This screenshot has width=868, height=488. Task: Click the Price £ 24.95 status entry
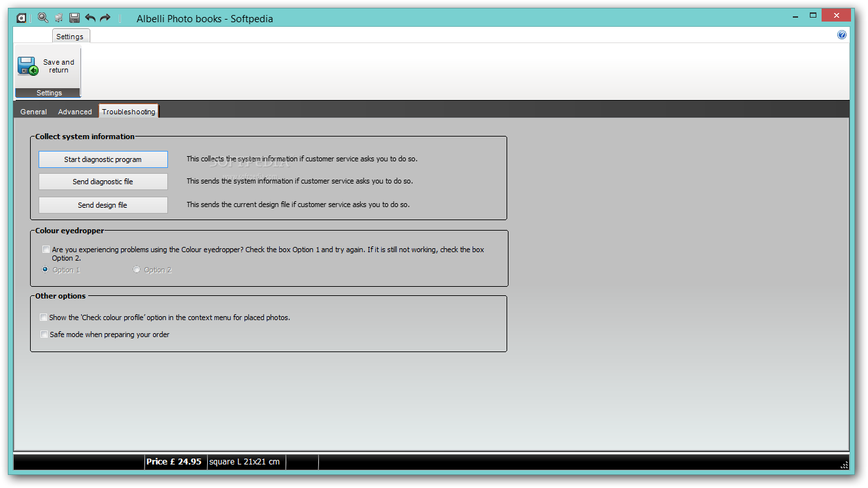(x=174, y=462)
